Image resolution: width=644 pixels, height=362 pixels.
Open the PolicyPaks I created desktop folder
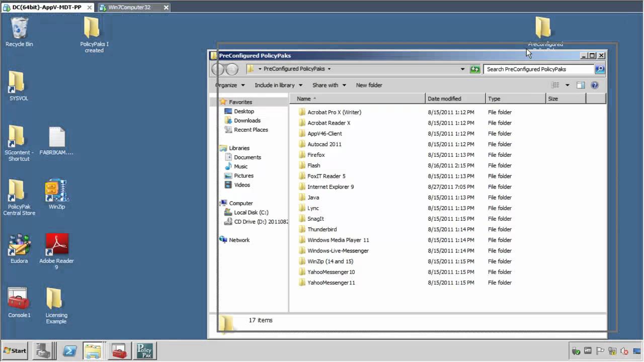click(x=94, y=34)
